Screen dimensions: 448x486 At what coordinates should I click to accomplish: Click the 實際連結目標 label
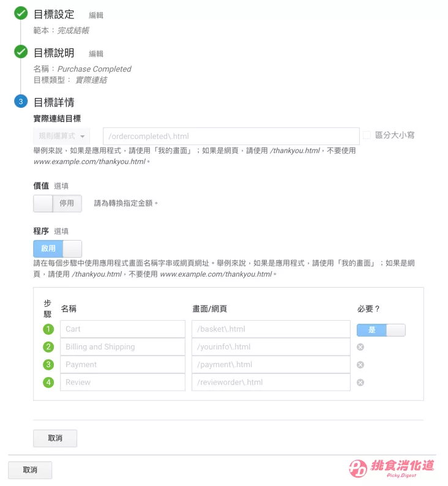(x=57, y=118)
